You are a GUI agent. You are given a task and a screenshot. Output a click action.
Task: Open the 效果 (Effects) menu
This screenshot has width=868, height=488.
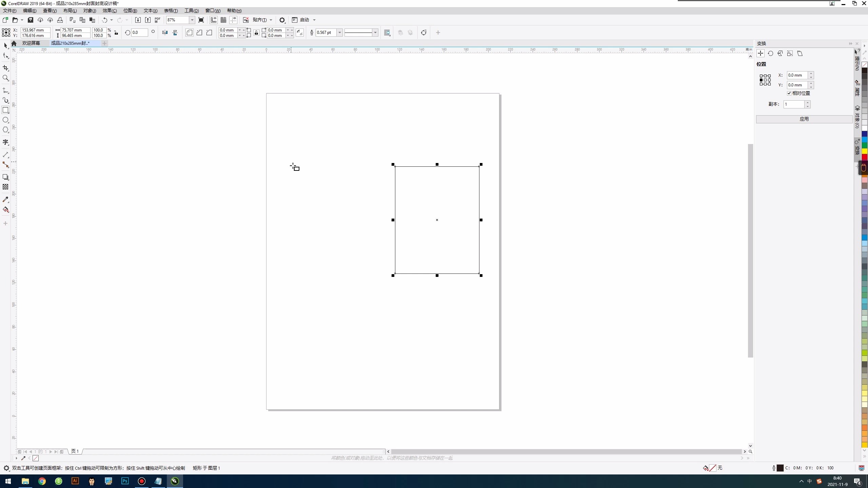point(110,11)
